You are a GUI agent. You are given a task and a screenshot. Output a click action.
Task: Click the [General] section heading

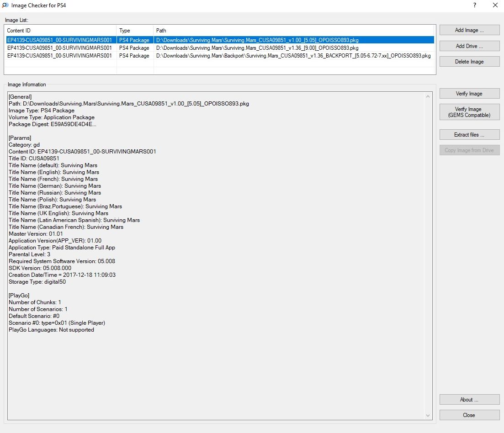click(x=20, y=97)
